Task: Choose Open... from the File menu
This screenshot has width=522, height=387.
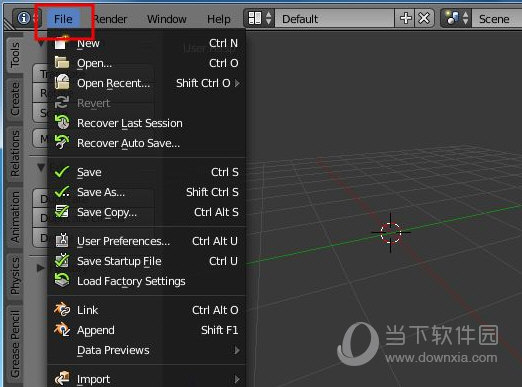Action: pyautogui.click(x=147, y=63)
